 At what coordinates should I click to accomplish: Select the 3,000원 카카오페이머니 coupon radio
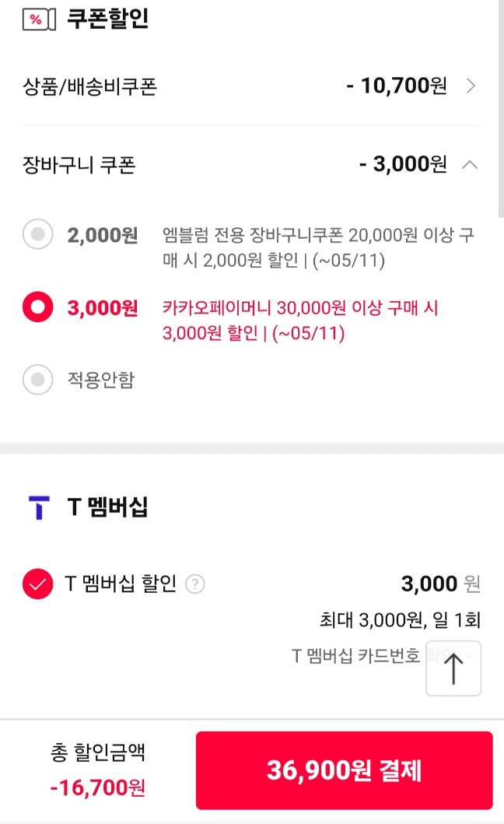pos(37,308)
